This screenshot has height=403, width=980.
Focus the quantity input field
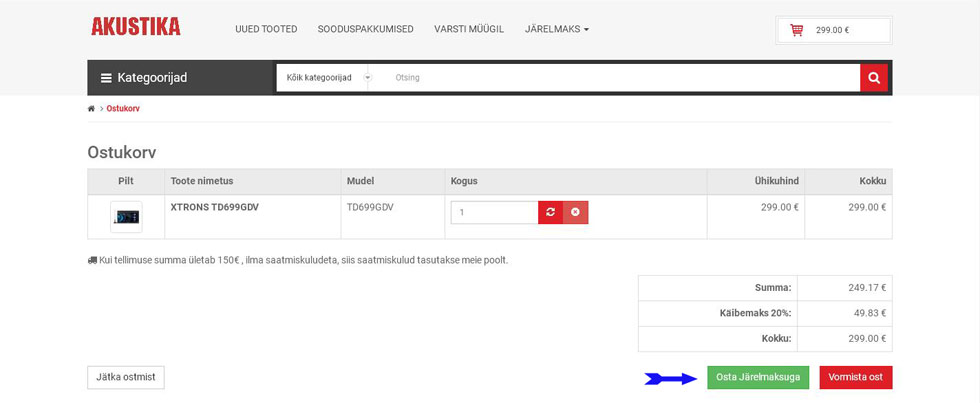494,212
